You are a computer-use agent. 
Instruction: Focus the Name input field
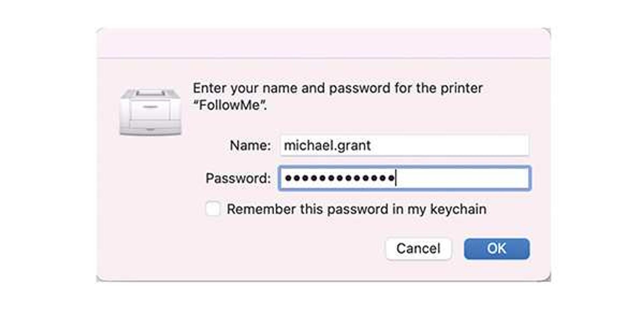[x=404, y=145]
